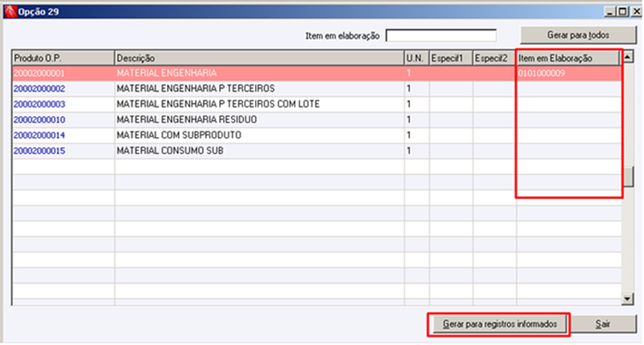Select product code 20002000010
Viewport: 644px width, 345px height.
click(x=39, y=120)
